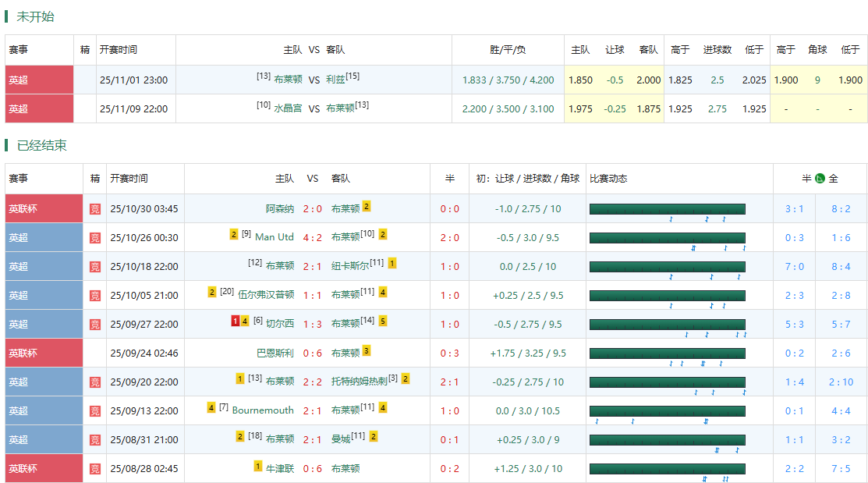Click the 比赛动态 column header

(x=608, y=179)
